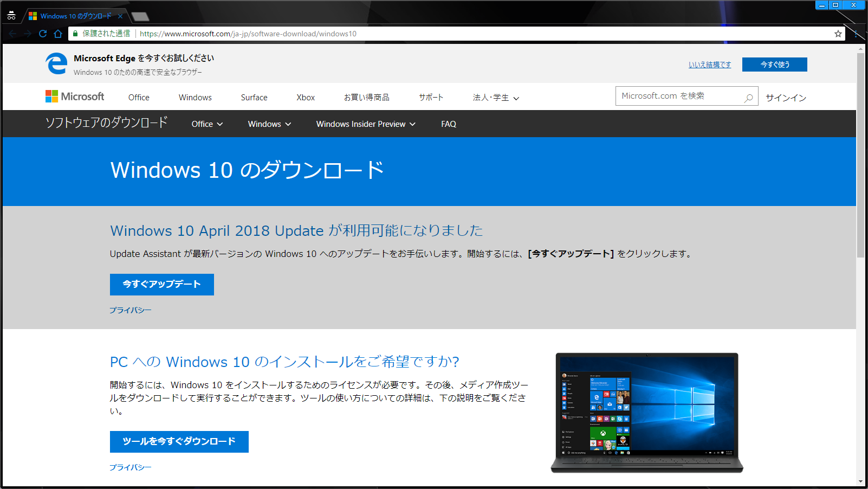This screenshot has width=868, height=489.
Task: Go to browser home page icon
Action: (58, 34)
